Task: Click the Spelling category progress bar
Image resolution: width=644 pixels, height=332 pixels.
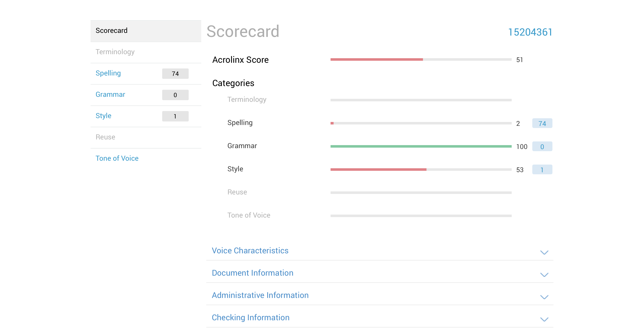Action: [x=421, y=123]
